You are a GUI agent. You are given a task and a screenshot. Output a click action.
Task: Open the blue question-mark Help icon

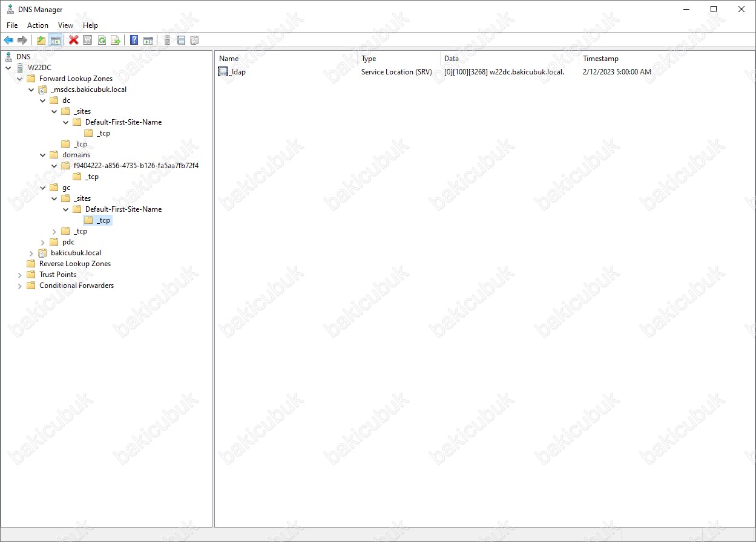(x=134, y=41)
